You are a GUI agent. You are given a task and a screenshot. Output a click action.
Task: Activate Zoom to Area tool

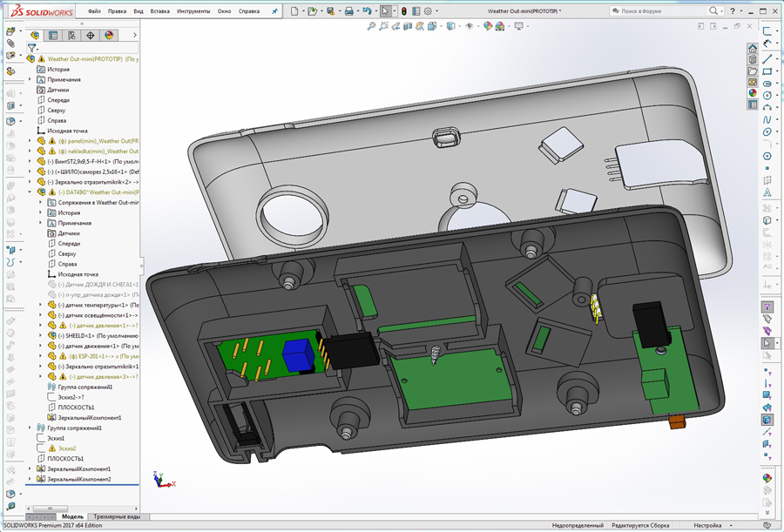pos(383,26)
